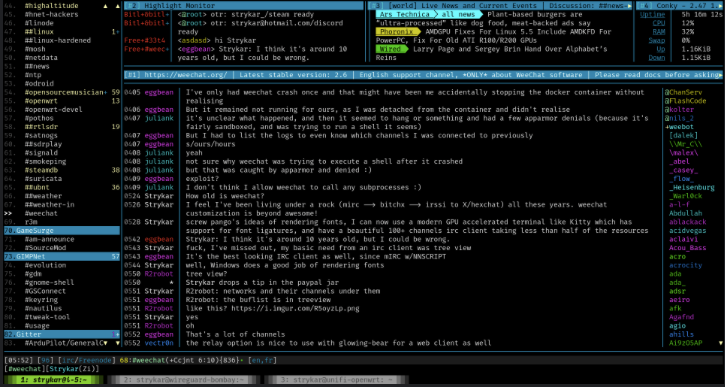This screenshot has height=387, width=725.
Task: Select _Heisenburg in the nicklist
Action: [692, 187]
